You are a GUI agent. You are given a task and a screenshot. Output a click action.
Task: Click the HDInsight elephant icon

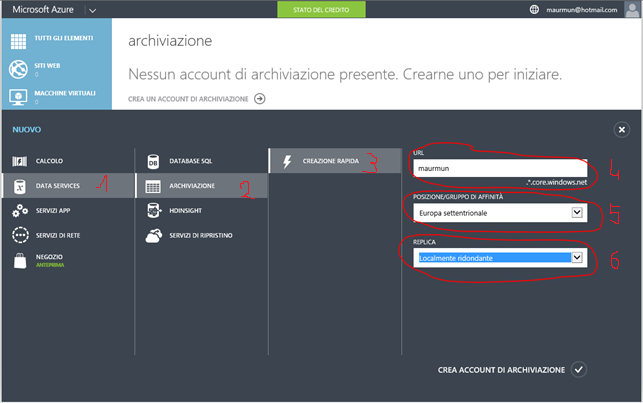point(153,211)
